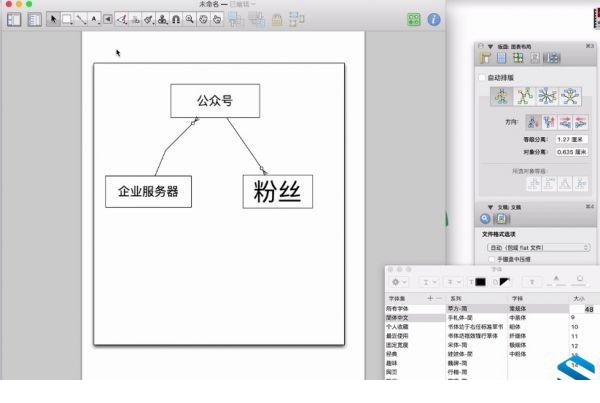Collapse the document inspector section
The image size is (600, 403).
click(x=490, y=207)
